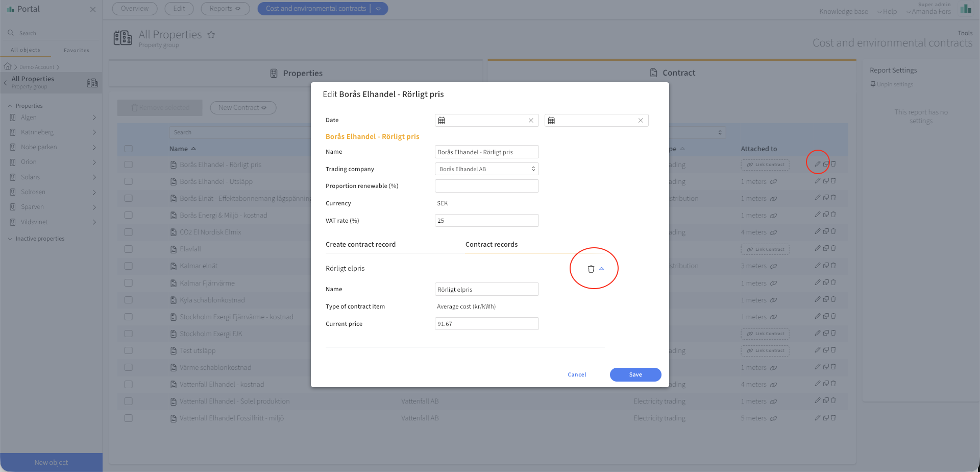Edit the Borås Elhandel - Utsläpp contract

(x=817, y=181)
